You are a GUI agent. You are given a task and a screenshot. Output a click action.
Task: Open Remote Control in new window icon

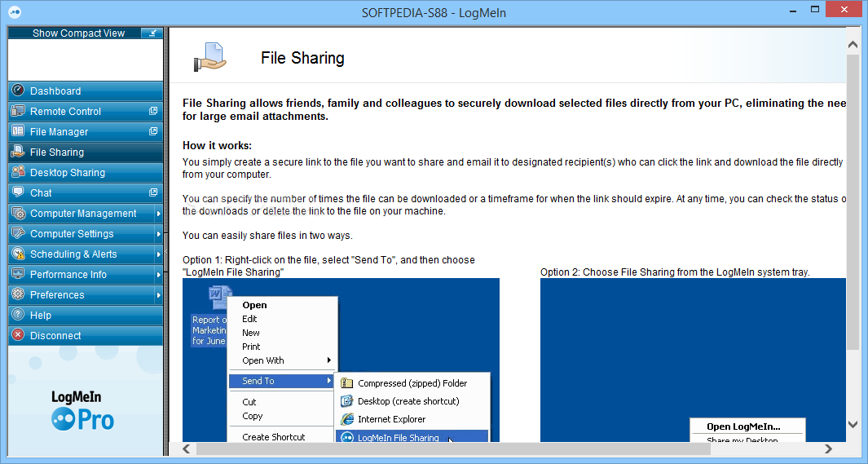[153, 111]
